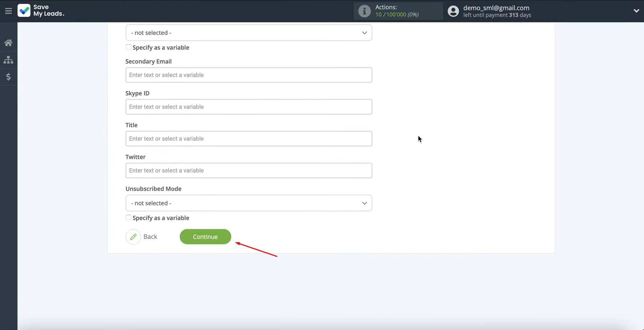
Task: Enable Specify as a variable under Unsubscribed Mode
Action: click(x=129, y=218)
